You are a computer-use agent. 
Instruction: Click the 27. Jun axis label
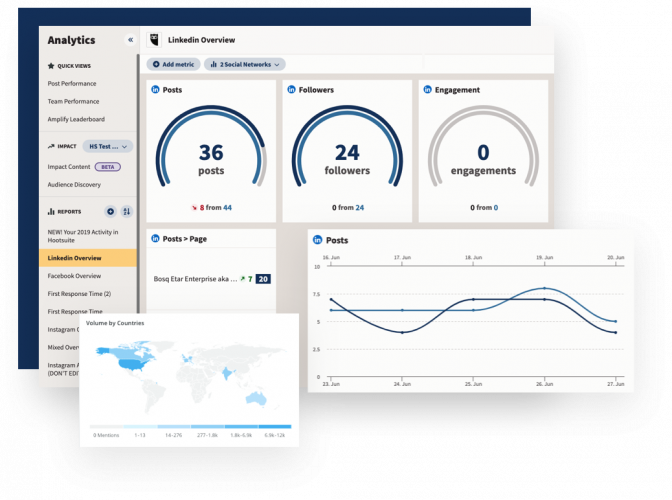coord(615,384)
